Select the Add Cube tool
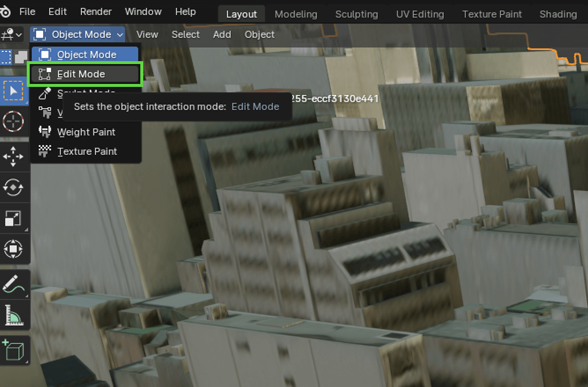The height and width of the screenshot is (387, 588). coord(14,350)
